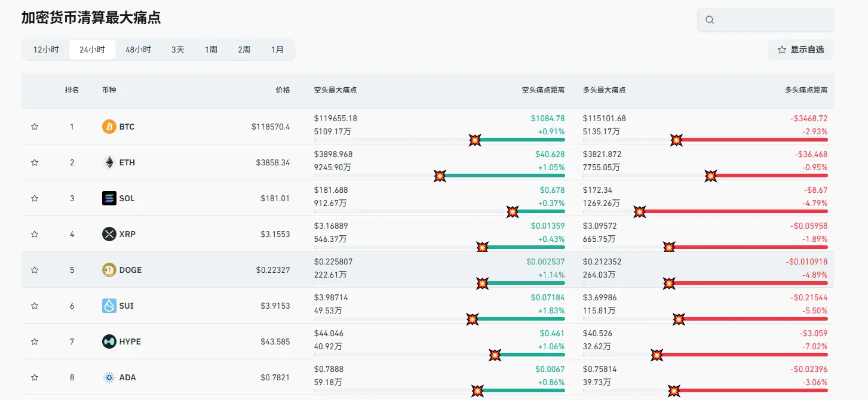Click the Bitcoin BTC coin icon
The height and width of the screenshot is (400, 868).
point(109,127)
